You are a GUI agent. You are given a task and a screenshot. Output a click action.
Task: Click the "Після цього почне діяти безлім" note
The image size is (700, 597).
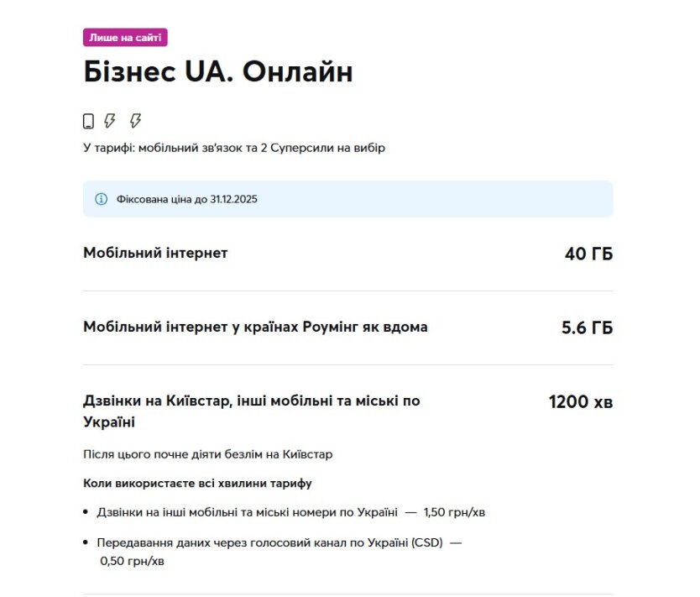[x=208, y=454]
